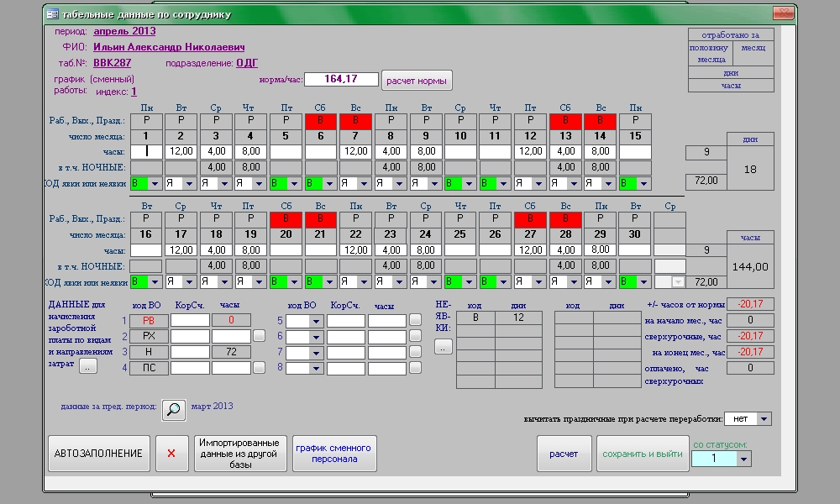Click the total hours value 144,00
Viewport: 840px width, 504px height.
(x=750, y=267)
